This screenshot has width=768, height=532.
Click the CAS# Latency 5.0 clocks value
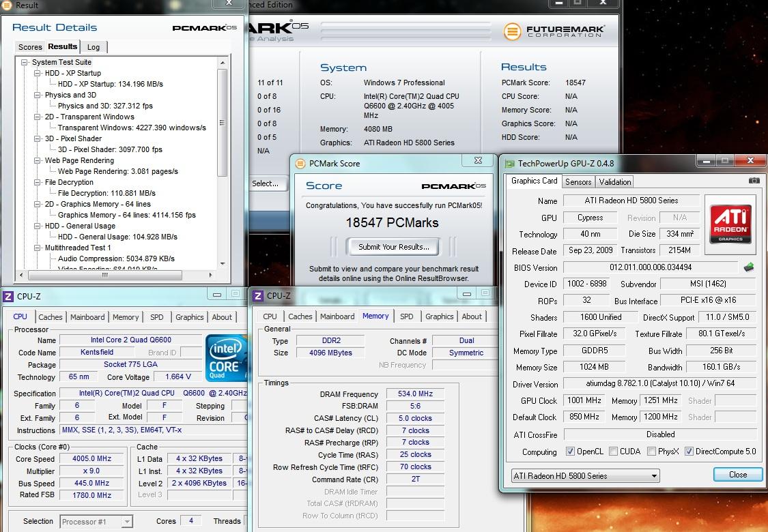click(415, 418)
